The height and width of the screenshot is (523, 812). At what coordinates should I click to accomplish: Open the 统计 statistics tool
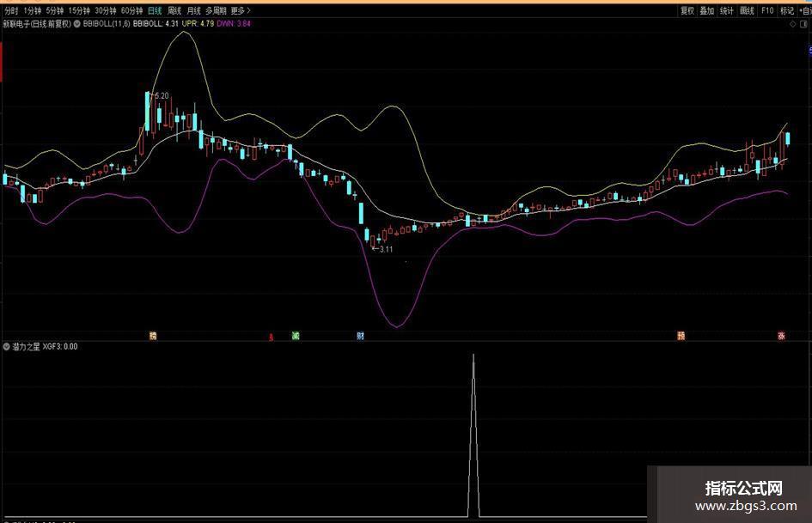[727, 10]
